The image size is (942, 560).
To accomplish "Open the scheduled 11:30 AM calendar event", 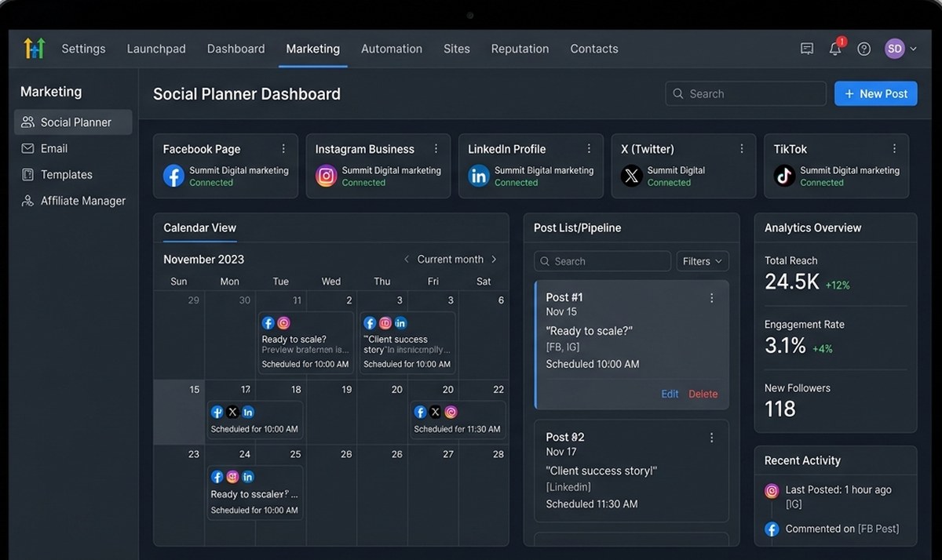I will click(458, 420).
